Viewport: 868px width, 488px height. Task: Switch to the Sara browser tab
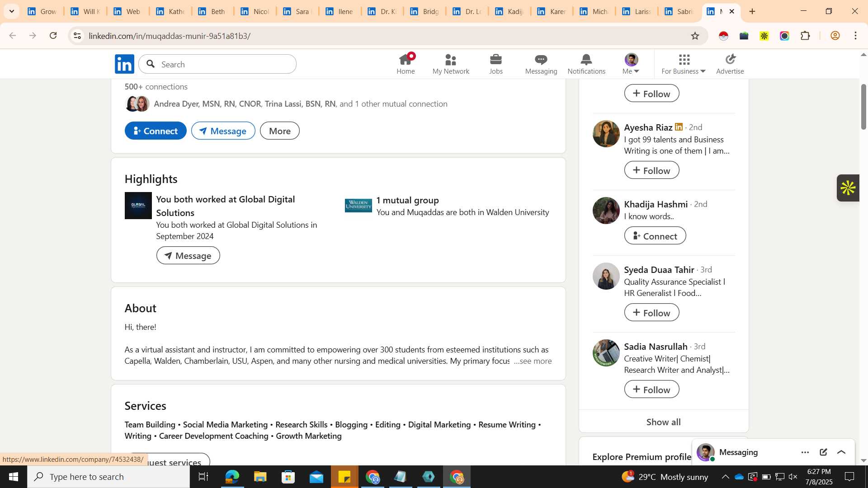tap(297, 11)
